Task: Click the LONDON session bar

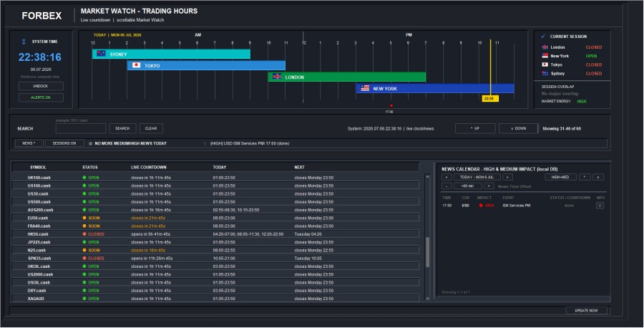Action: (x=347, y=77)
